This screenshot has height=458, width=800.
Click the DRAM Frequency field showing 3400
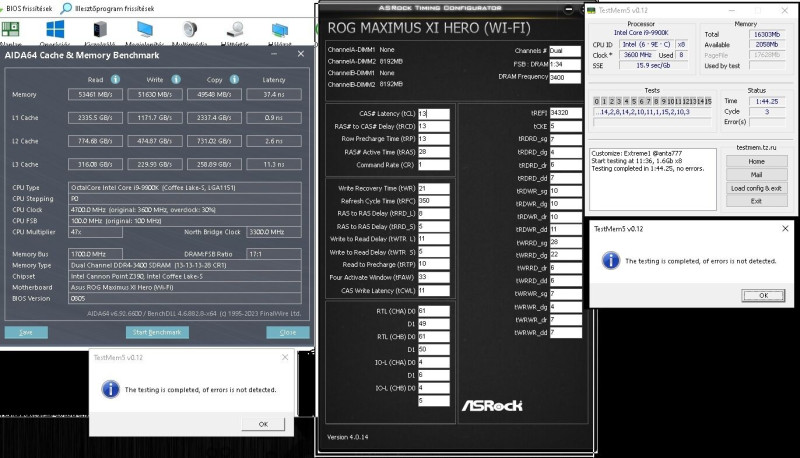(x=565, y=78)
